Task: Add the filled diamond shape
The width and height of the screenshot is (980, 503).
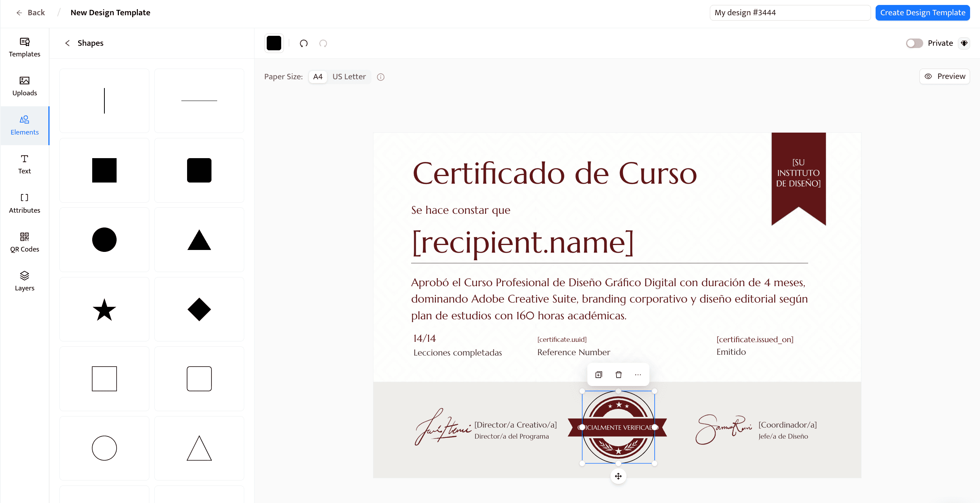Action: point(199,309)
